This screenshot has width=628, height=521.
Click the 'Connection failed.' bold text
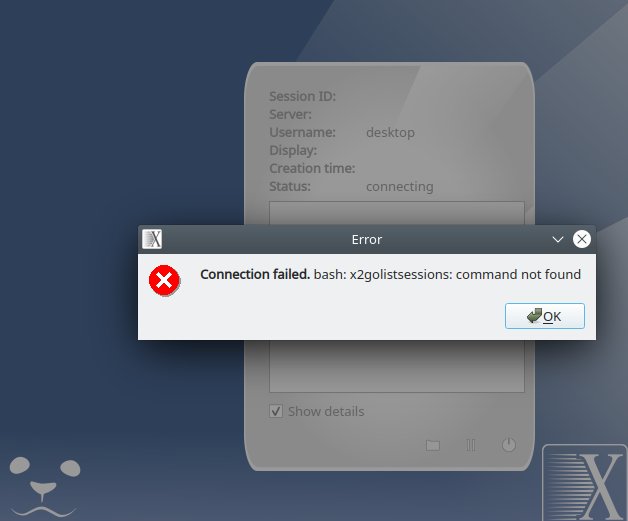pos(255,274)
